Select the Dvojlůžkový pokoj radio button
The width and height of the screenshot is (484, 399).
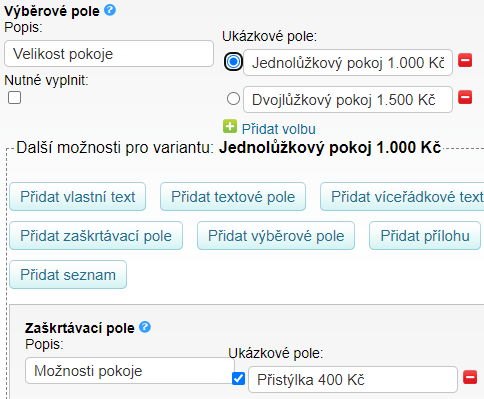233,99
